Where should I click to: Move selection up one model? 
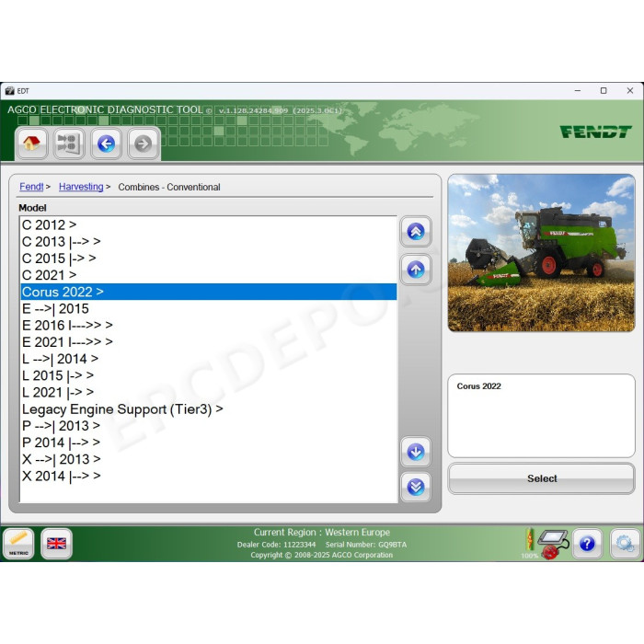pyautogui.click(x=416, y=270)
